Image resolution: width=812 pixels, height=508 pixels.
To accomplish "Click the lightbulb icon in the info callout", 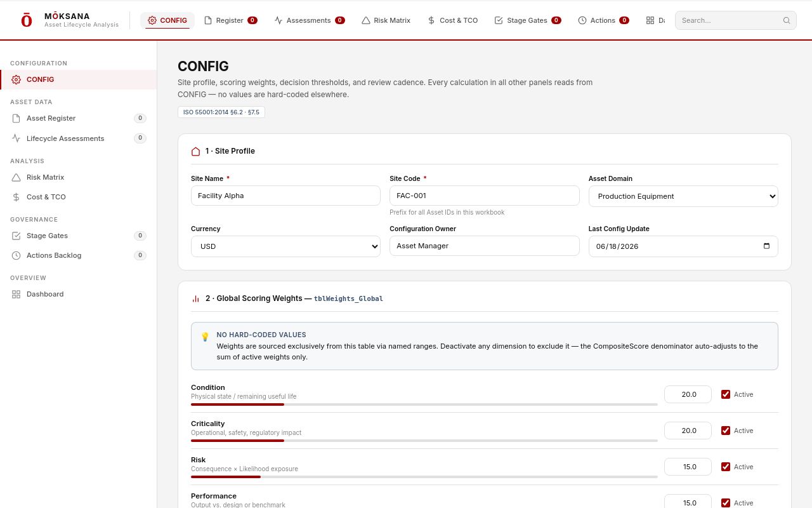I will coord(205,337).
